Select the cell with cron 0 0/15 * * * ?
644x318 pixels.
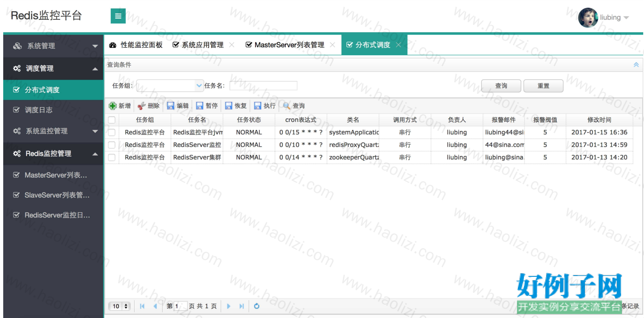(301, 132)
